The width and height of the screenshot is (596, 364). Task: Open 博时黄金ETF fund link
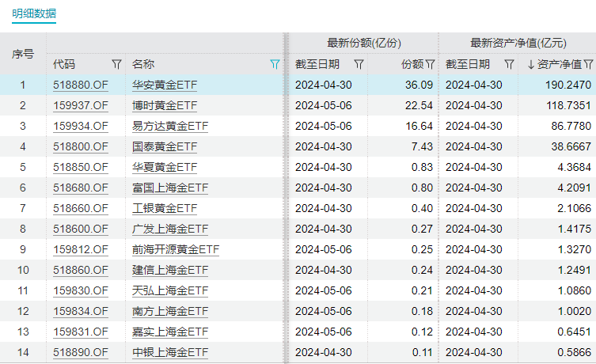point(165,105)
